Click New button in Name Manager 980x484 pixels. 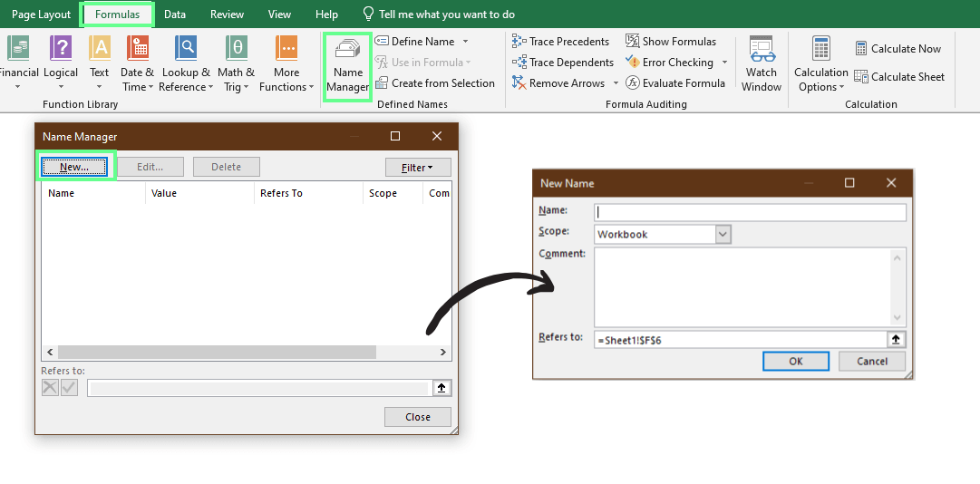(x=74, y=167)
